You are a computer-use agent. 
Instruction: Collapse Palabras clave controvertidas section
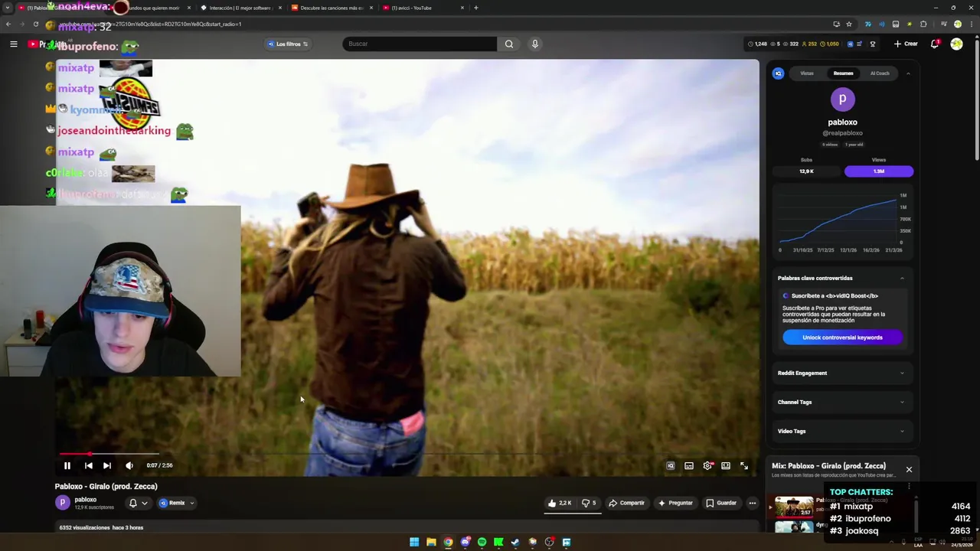tap(902, 278)
